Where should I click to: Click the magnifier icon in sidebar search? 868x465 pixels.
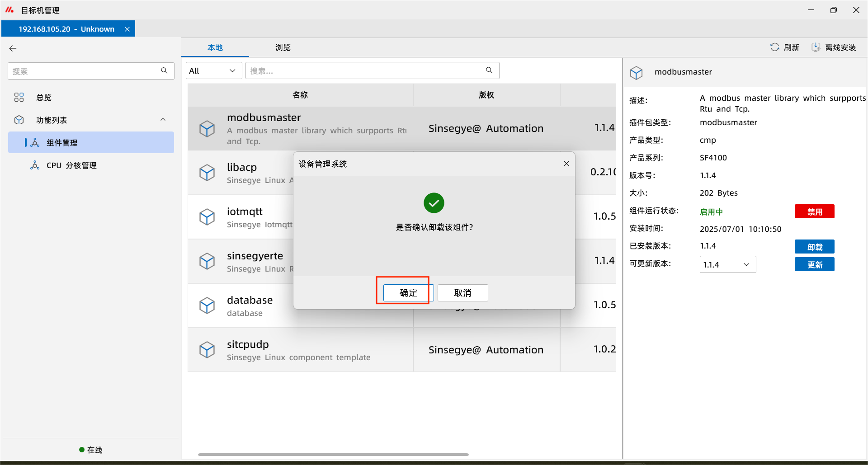click(164, 71)
